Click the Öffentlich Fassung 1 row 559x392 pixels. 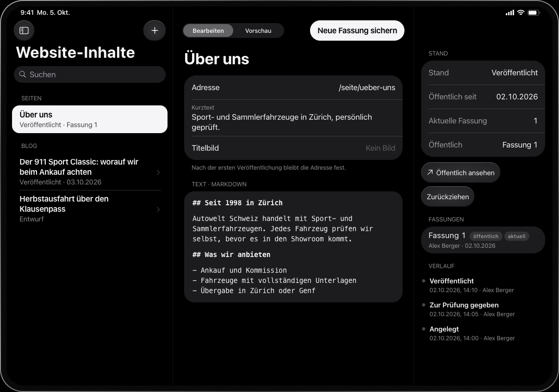483,145
